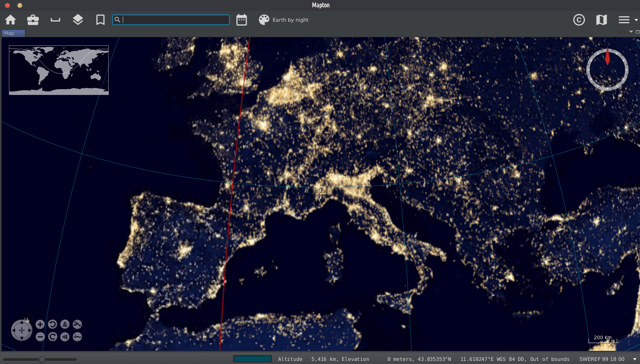Expand the hamburger menu dropdown arrow

(636, 20)
